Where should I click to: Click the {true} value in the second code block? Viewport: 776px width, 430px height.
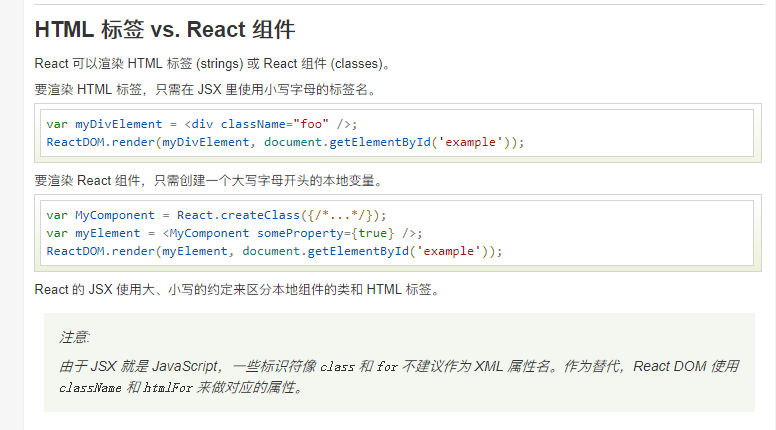(373, 233)
